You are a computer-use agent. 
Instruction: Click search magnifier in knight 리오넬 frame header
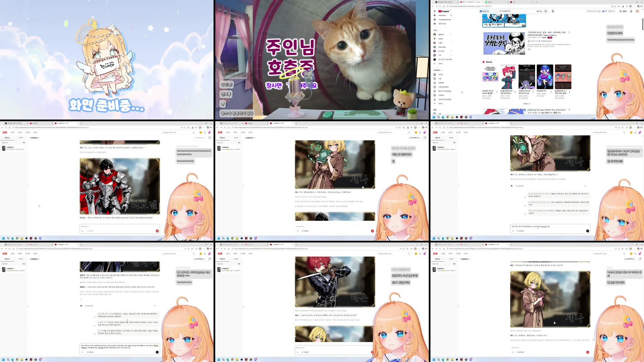point(194,132)
